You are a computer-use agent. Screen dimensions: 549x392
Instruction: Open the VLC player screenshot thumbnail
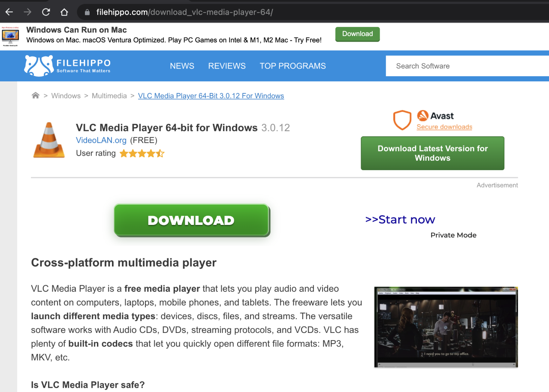coord(446,327)
